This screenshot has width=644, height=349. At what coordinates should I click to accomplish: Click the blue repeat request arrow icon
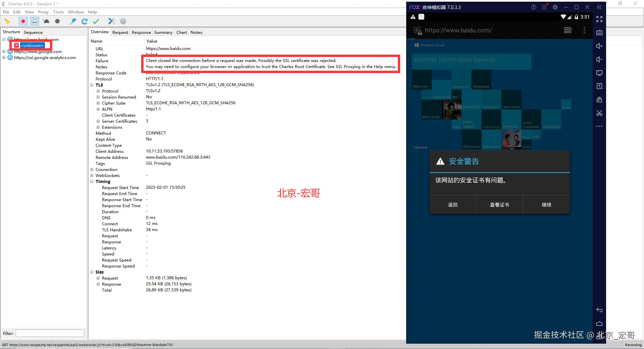pos(85,21)
